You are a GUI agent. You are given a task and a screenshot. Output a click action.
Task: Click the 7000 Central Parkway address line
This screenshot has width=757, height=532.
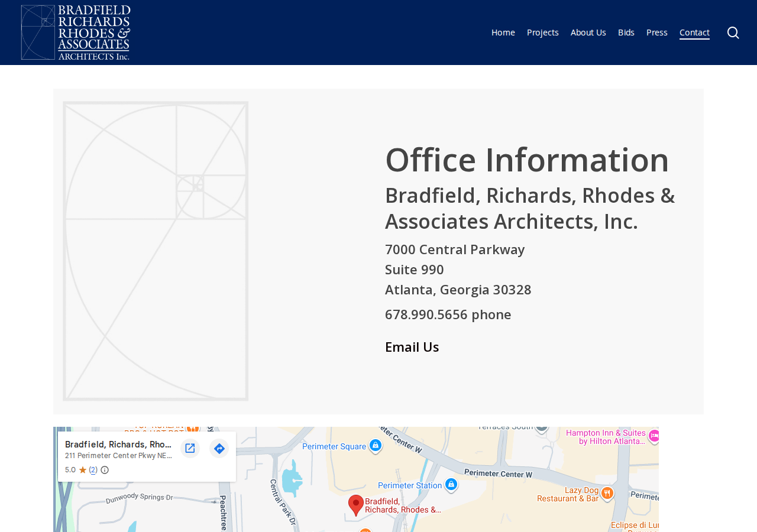click(x=455, y=249)
